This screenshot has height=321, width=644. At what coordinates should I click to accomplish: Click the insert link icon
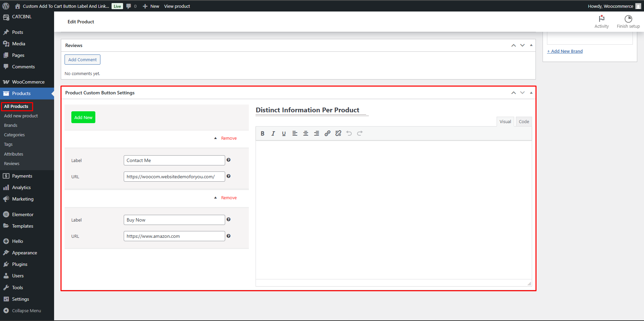(327, 134)
